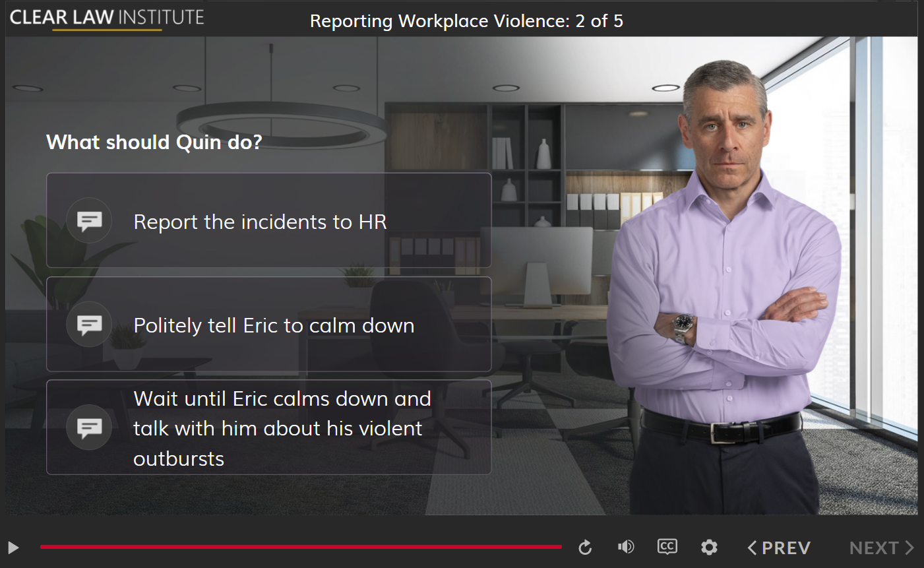The width and height of the screenshot is (924, 568).
Task: Choose 'Politely tell Eric to calm down'
Action: 269,324
